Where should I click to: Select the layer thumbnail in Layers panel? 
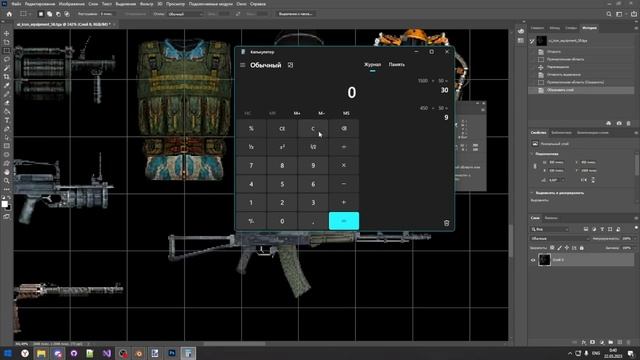[544, 260]
